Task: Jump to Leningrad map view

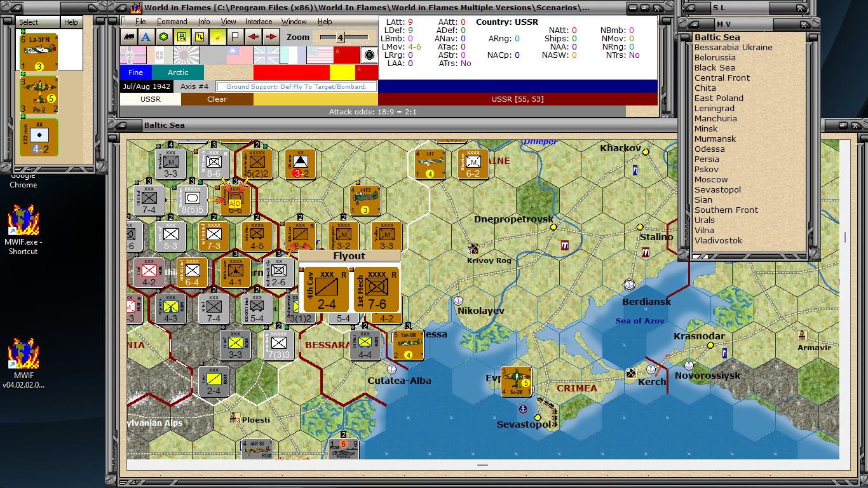Action: pyautogui.click(x=715, y=109)
